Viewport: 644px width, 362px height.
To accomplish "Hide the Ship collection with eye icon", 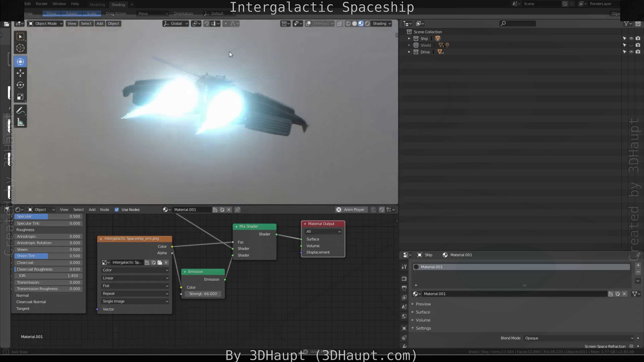I will coord(631,39).
